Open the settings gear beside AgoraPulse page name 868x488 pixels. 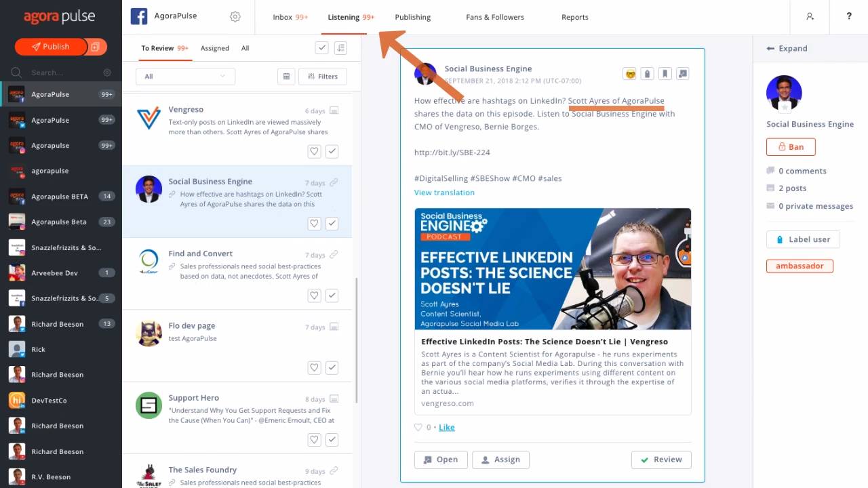tap(235, 17)
